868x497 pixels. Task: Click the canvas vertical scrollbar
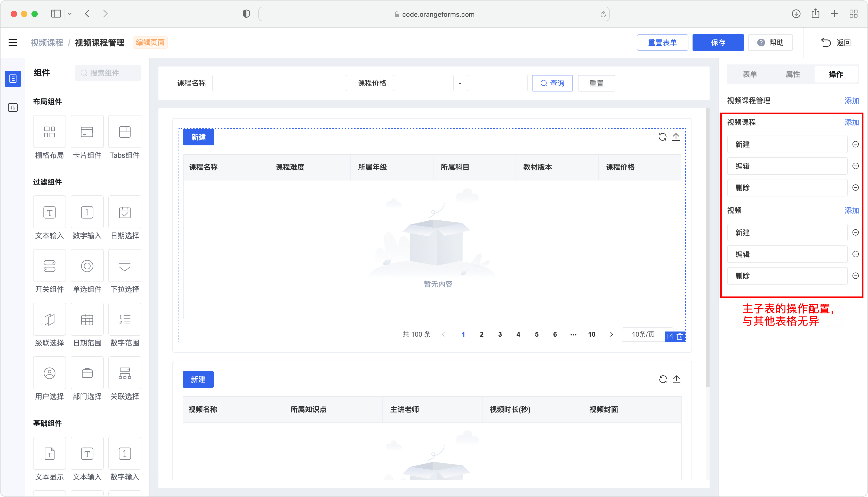point(708,247)
